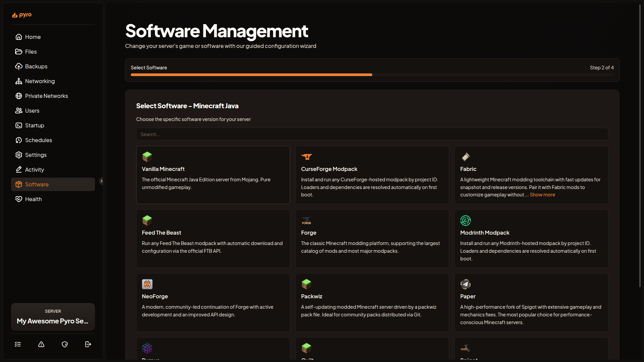The height and width of the screenshot is (362, 644).
Task: Click the Fabric icon
Action: (466, 157)
